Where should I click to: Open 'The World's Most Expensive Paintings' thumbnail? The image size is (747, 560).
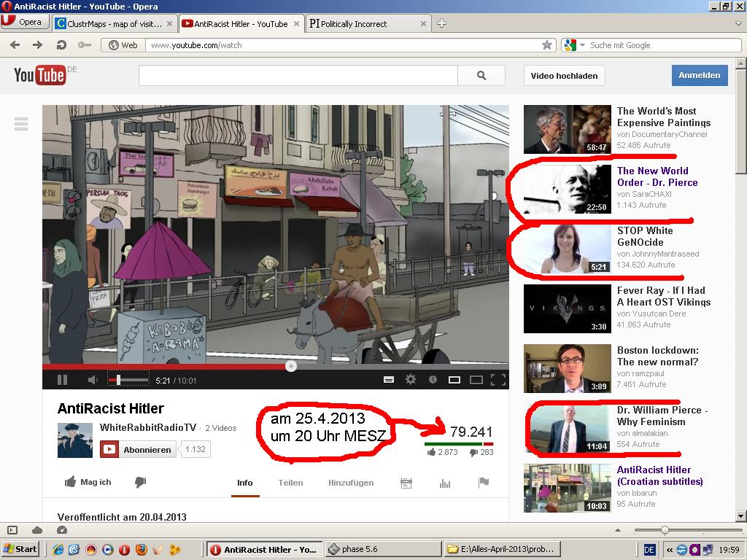(x=568, y=130)
